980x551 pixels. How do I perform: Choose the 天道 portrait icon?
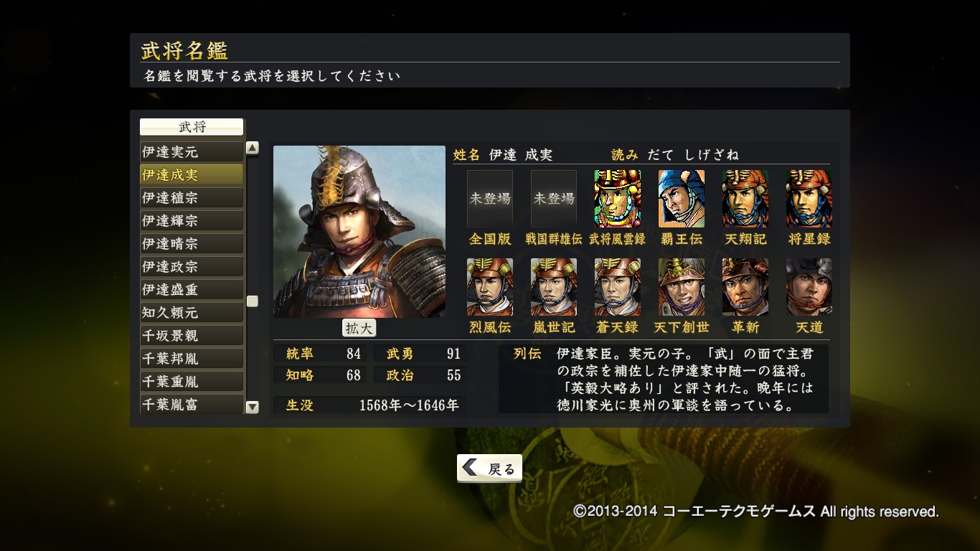point(809,287)
